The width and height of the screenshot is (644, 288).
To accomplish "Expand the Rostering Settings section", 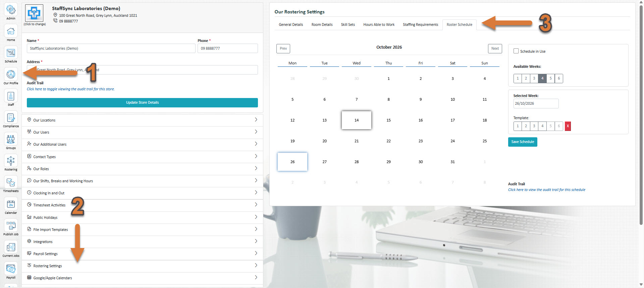I will [142, 266].
